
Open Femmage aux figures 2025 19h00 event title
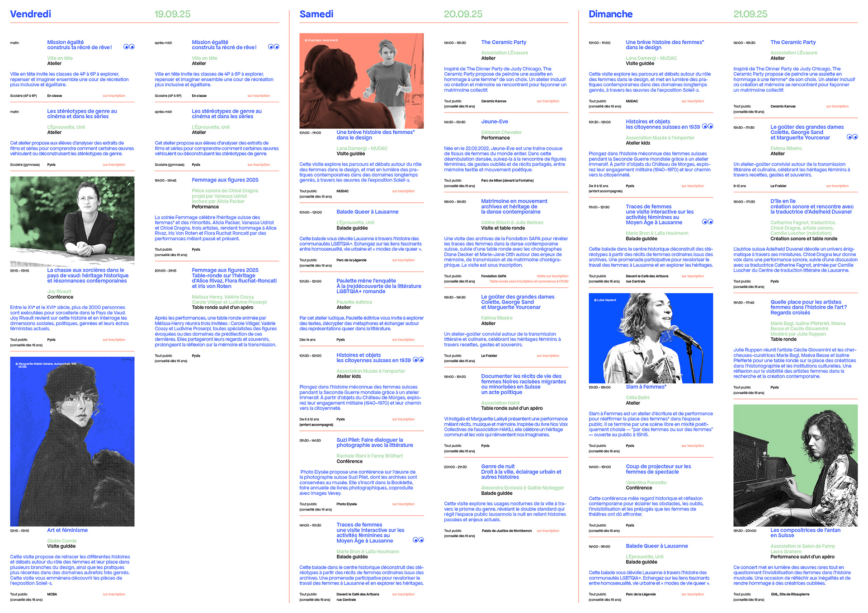pyautogui.click(x=225, y=180)
